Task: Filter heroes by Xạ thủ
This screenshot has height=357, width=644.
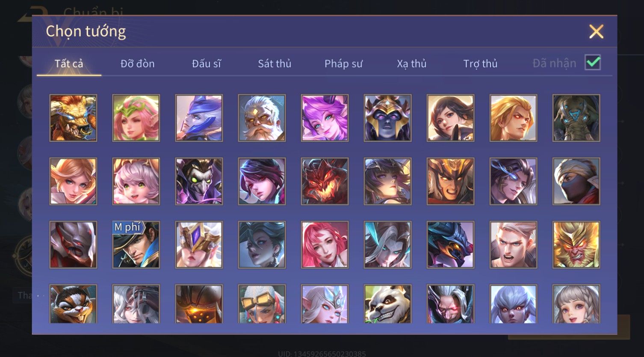Action: [x=412, y=64]
